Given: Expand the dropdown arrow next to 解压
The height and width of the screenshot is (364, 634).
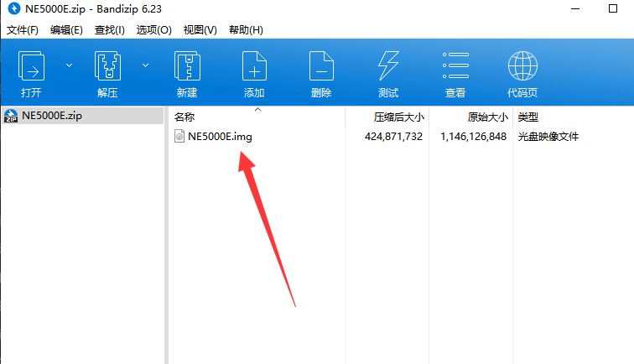Looking at the screenshot, I should click(146, 65).
